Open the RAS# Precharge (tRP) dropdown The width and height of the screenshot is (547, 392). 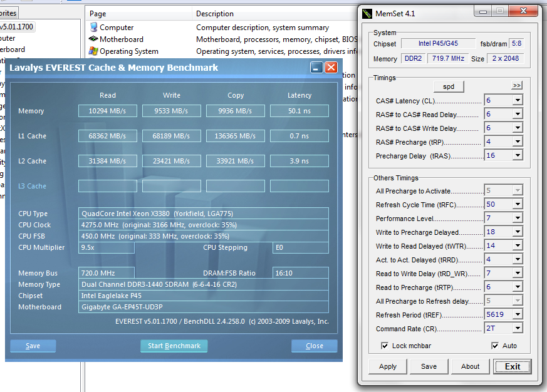518,142
